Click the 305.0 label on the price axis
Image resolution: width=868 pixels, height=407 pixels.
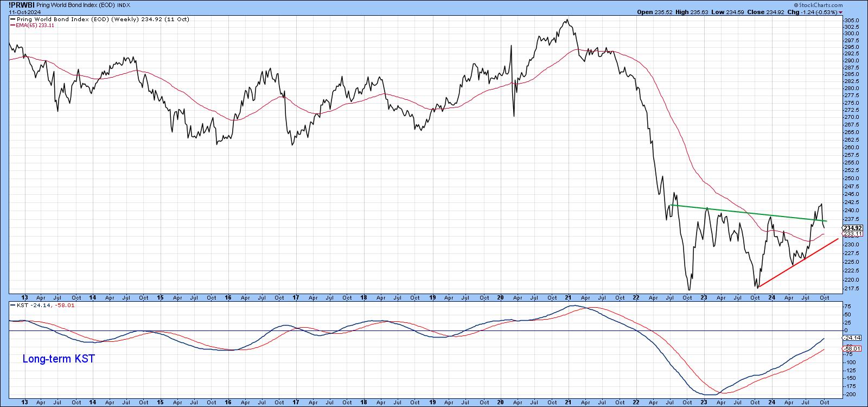coord(853,20)
